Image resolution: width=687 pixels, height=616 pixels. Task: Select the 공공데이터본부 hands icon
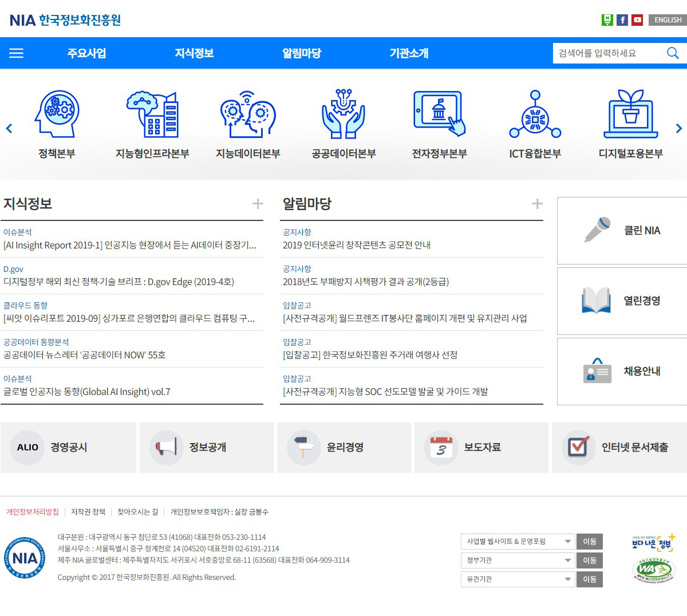pos(343,114)
